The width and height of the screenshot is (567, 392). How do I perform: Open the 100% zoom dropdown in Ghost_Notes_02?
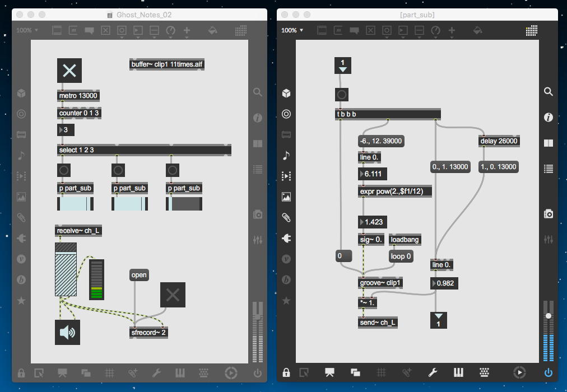(x=27, y=30)
